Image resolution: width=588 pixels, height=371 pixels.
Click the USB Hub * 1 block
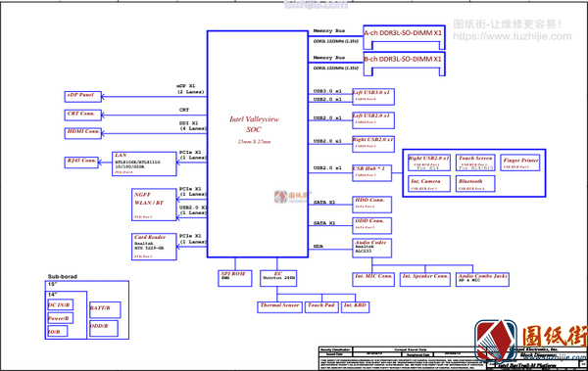[x=371, y=173]
